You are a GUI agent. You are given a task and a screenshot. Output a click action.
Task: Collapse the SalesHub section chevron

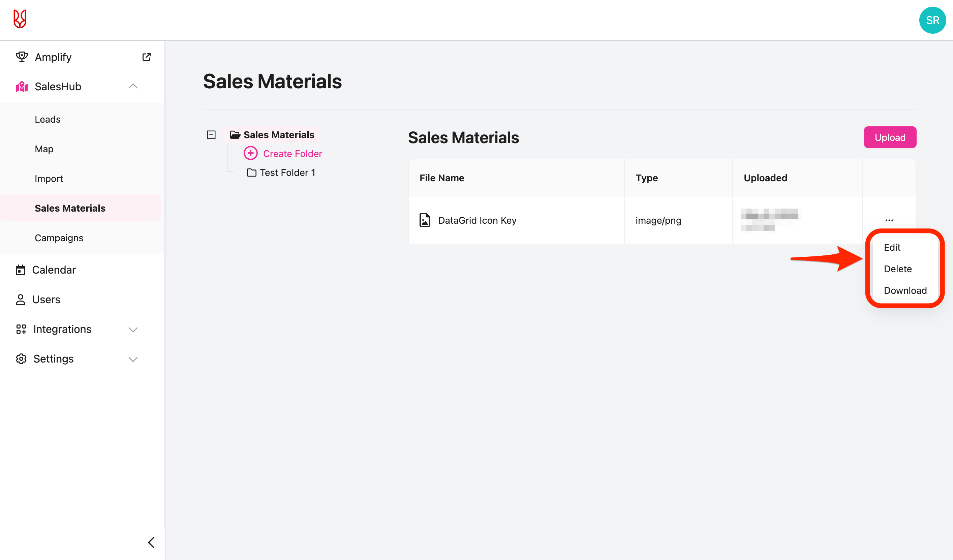click(133, 86)
